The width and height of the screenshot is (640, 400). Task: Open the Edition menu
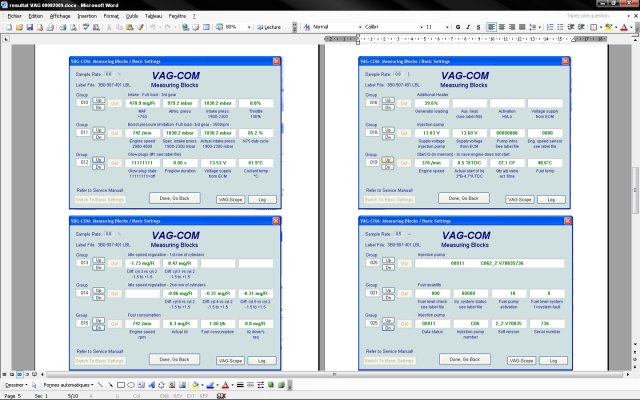[36, 16]
